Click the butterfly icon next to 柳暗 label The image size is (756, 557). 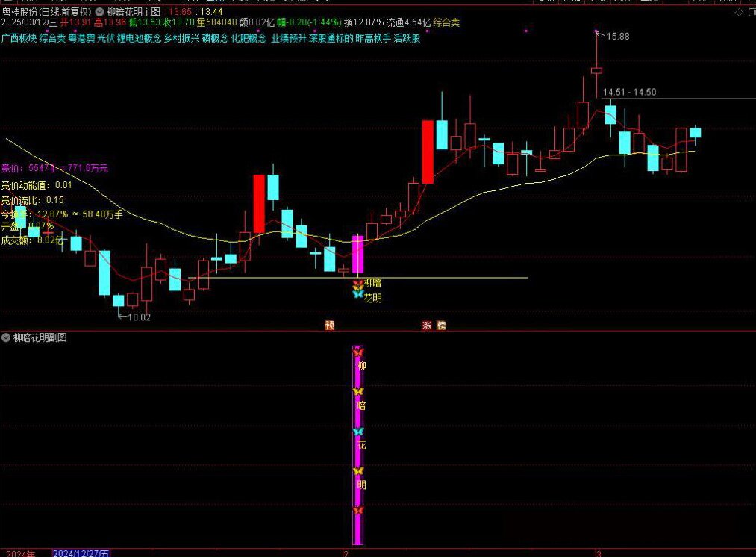(357, 284)
